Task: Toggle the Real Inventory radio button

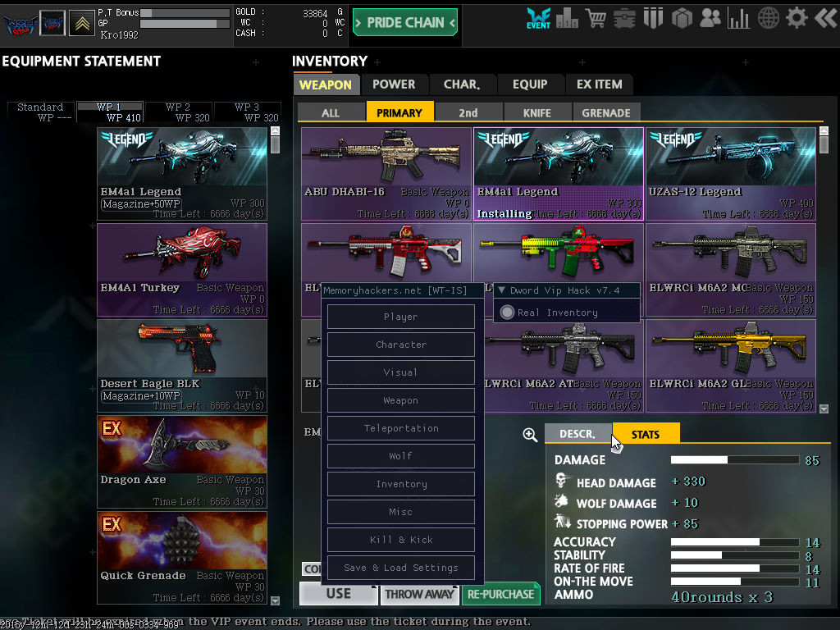Action: 507,312
